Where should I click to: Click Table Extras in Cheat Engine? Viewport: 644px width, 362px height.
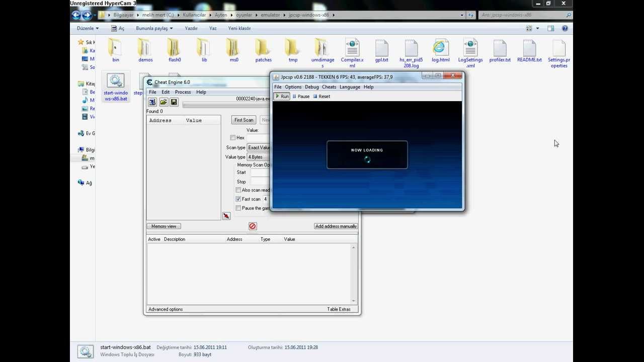(x=339, y=309)
